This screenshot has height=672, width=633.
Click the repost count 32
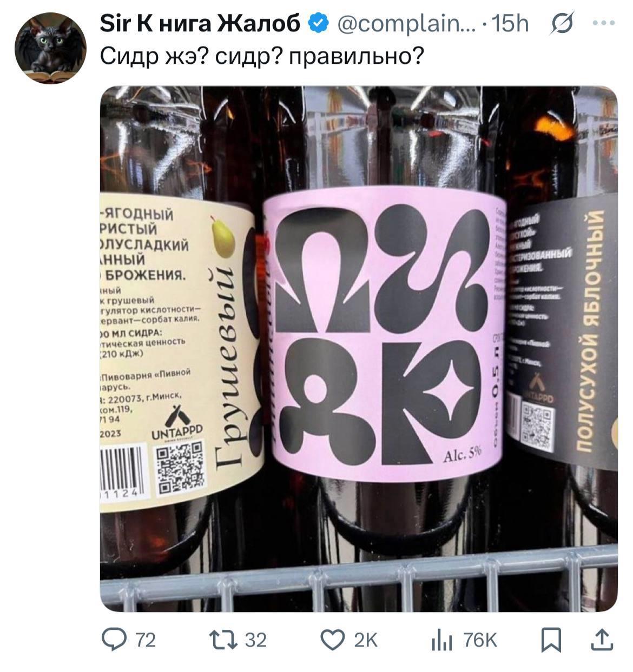tap(256, 640)
